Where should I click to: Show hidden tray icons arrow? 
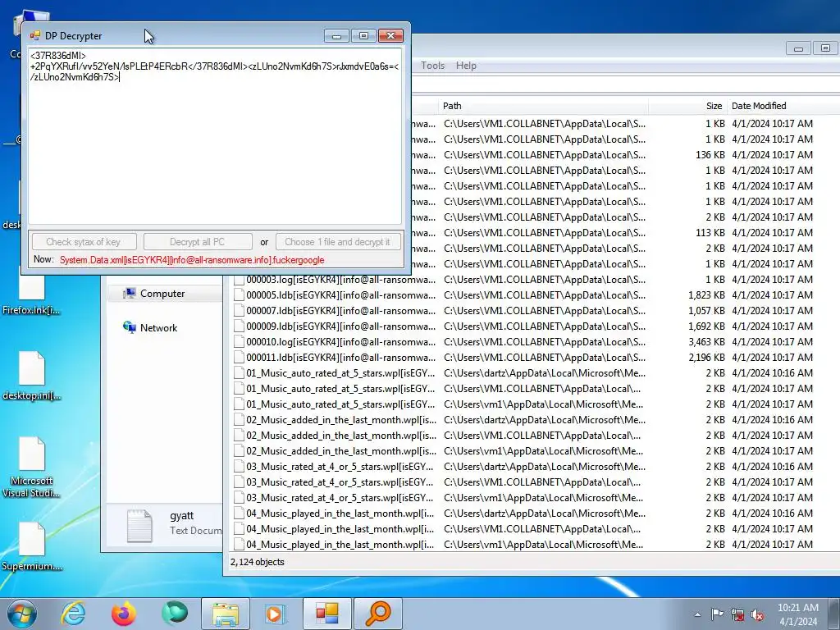[x=697, y=614]
